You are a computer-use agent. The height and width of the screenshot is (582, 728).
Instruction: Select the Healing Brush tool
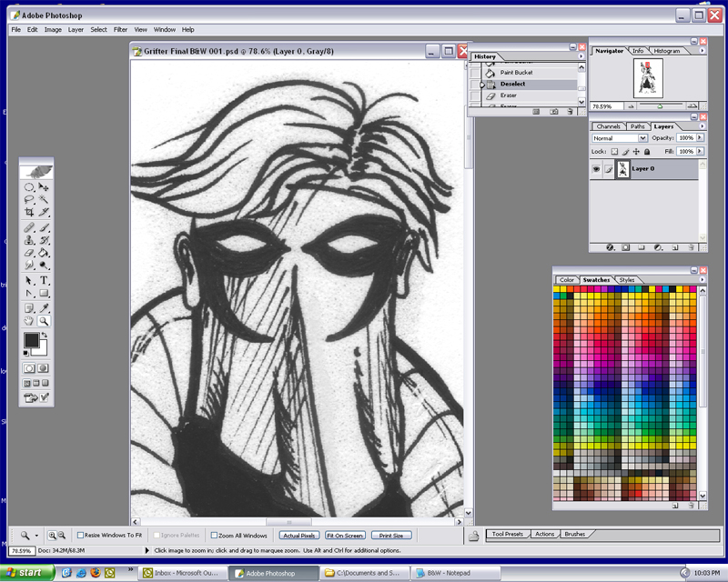pos(29,228)
